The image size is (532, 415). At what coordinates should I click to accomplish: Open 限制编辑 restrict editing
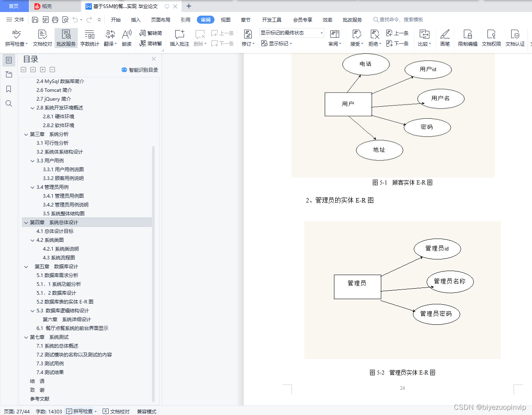(x=467, y=38)
